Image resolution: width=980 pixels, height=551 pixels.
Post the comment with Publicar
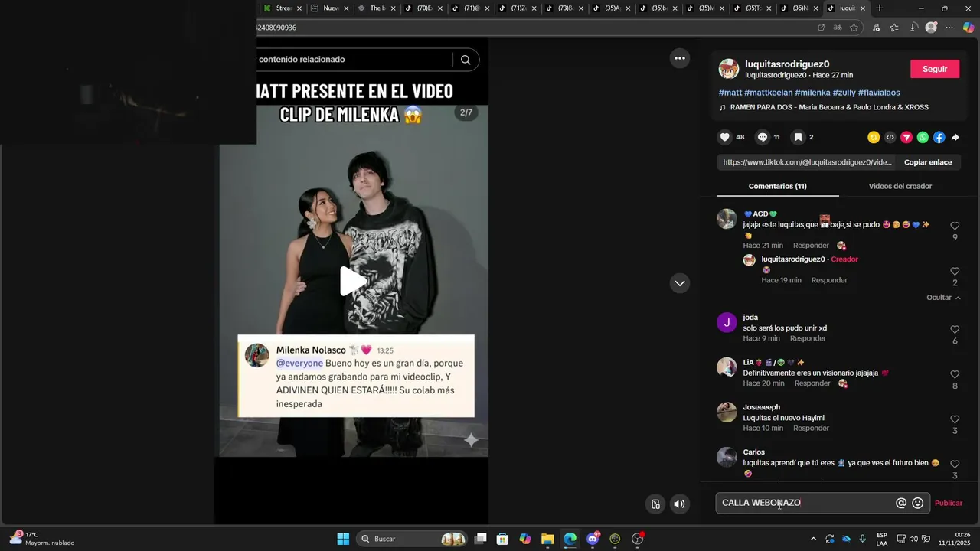[x=949, y=503]
